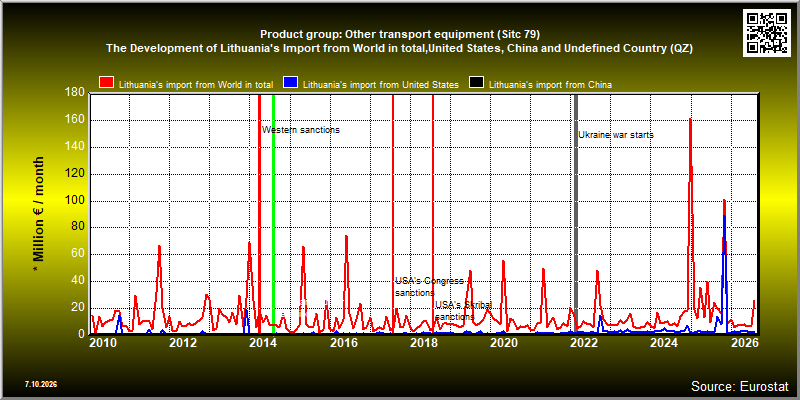The height and width of the screenshot is (400, 800).
Task: Click the y-axis value "40"
Action: click(x=79, y=281)
